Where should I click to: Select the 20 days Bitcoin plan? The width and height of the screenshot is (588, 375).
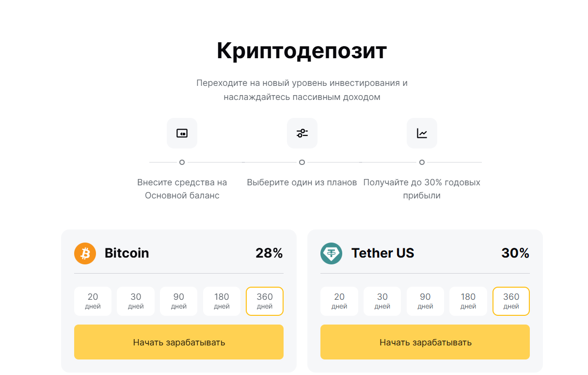pos(93,301)
